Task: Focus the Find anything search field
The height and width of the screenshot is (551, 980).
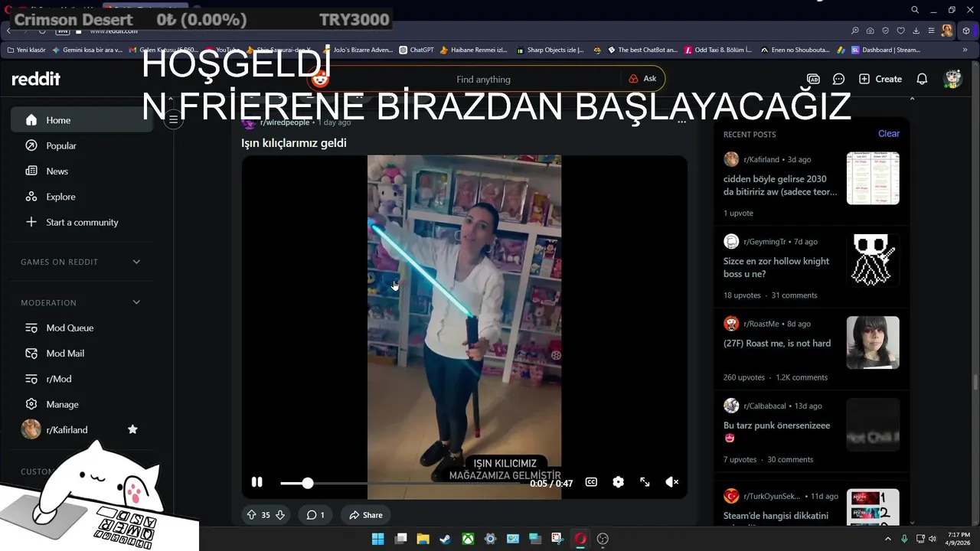Action: (x=482, y=79)
